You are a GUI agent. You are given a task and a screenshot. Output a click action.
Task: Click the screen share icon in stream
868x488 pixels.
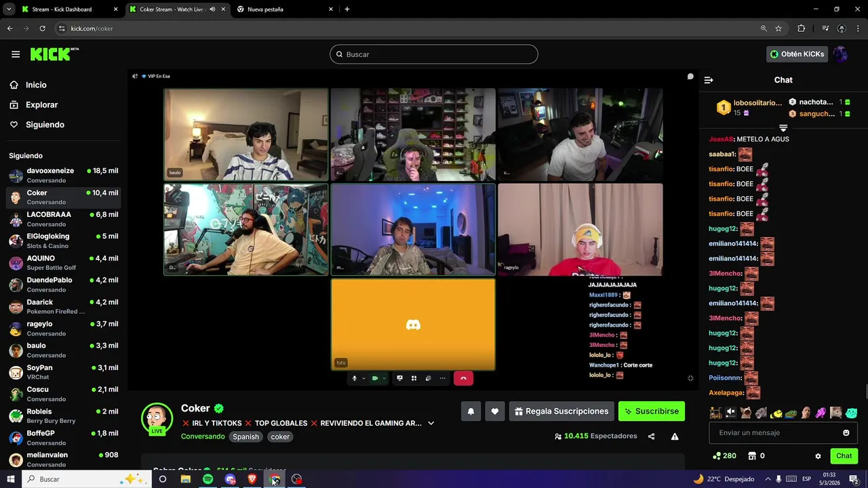399,378
